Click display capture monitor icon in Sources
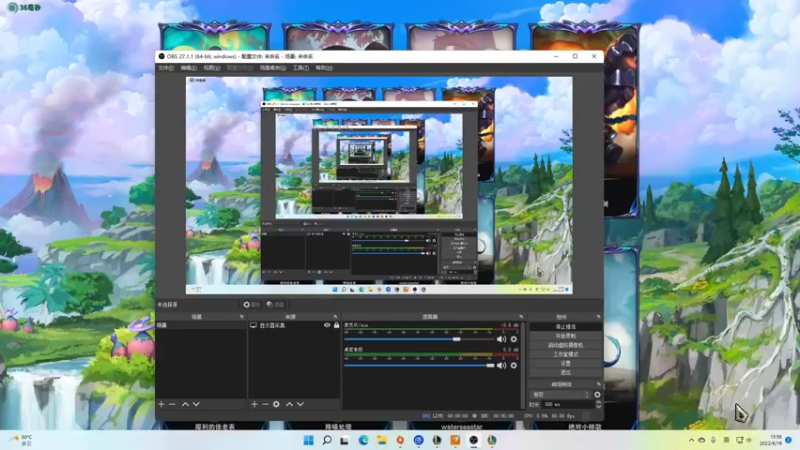 pos(253,325)
